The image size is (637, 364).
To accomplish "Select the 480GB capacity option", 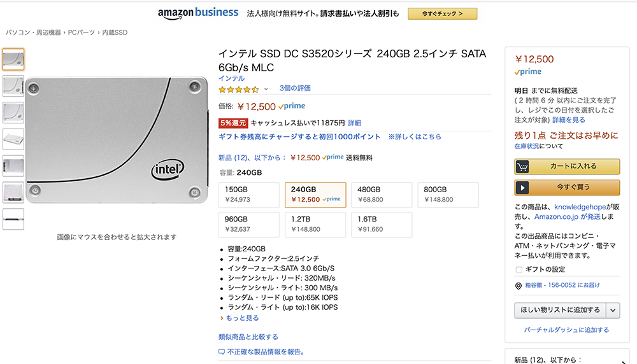I will tap(382, 195).
